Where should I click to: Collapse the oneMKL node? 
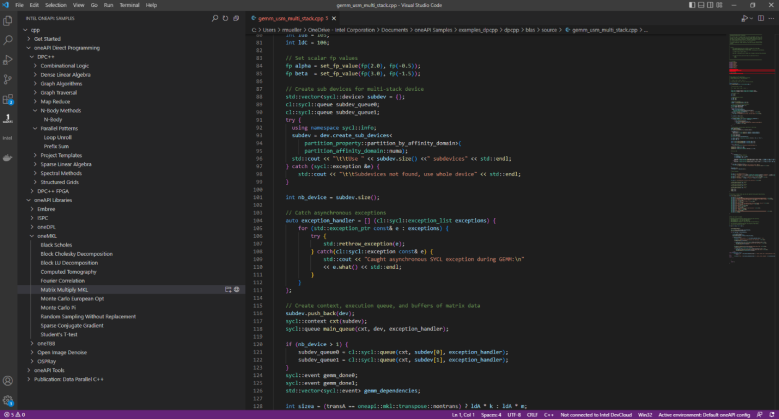(x=32, y=236)
